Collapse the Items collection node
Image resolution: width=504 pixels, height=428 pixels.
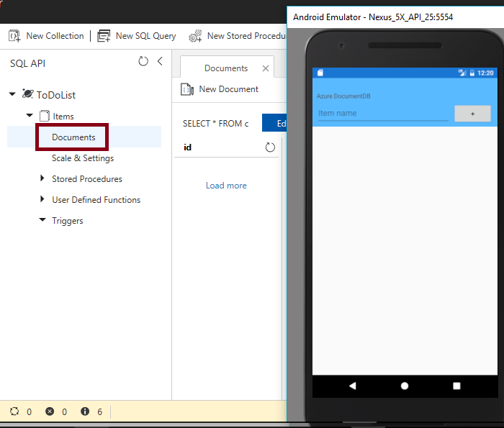(30, 115)
